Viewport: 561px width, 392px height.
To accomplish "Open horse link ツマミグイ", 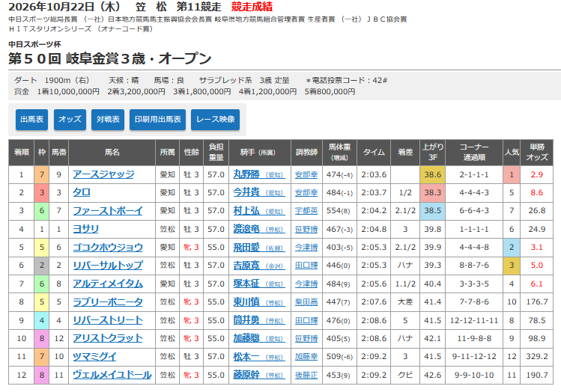I will (x=94, y=357).
